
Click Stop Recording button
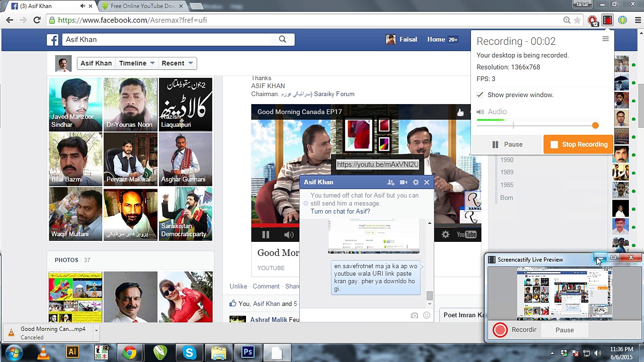pyautogui.click(x=579, y=144)
